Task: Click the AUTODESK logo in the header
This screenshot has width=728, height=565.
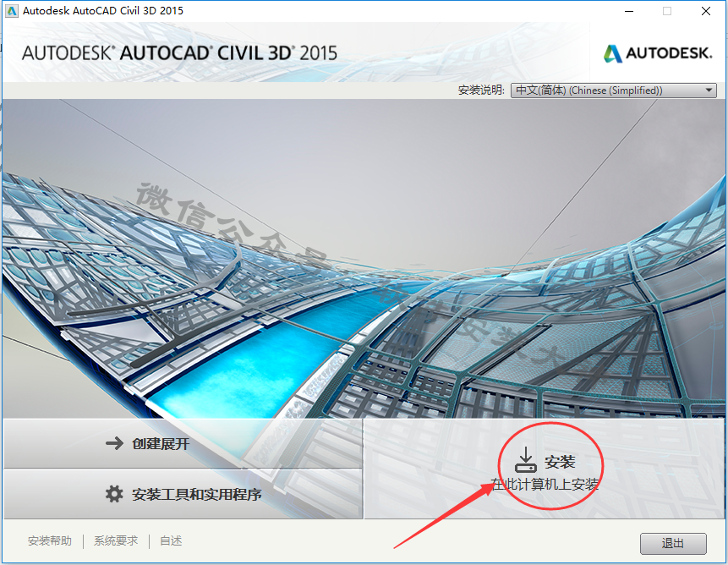Action: click(x=658, y=53)
